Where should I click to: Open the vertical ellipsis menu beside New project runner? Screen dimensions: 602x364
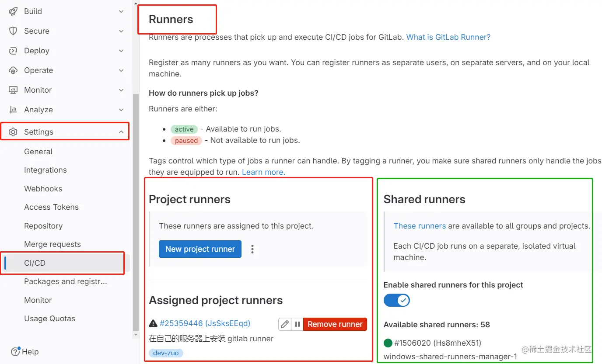click(x=252, y=249)
